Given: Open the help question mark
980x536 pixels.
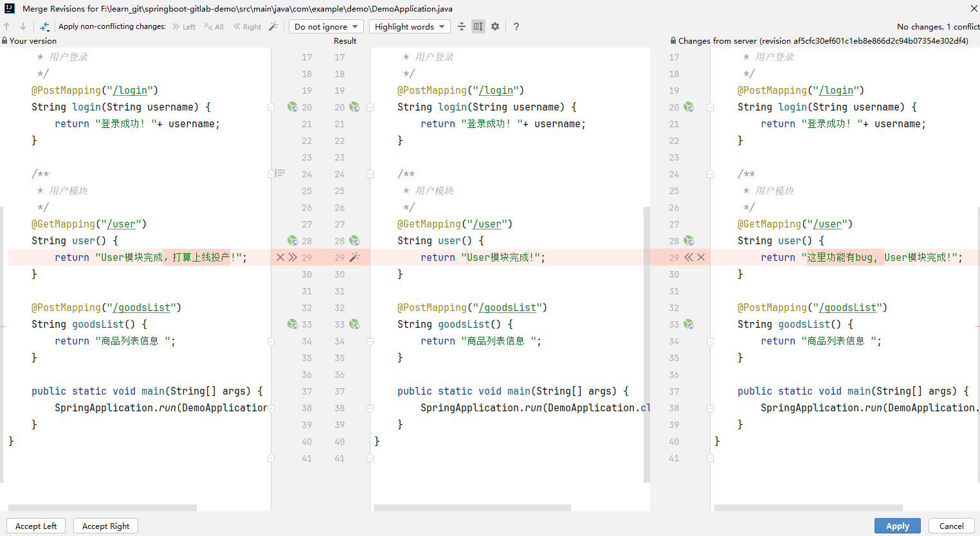Looking at the screenshot, I should point(516,26).
